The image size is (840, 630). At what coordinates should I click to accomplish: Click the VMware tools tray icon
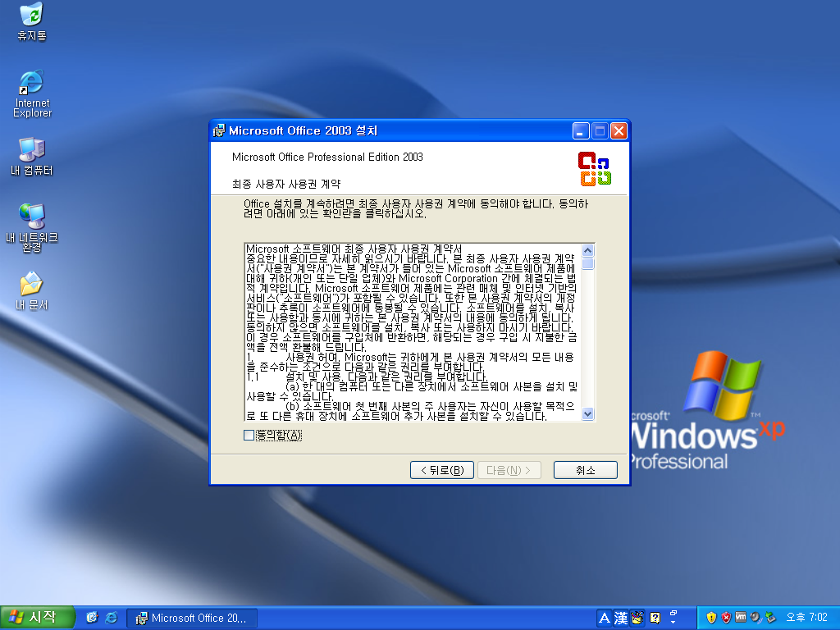click(x=741, y=618)
